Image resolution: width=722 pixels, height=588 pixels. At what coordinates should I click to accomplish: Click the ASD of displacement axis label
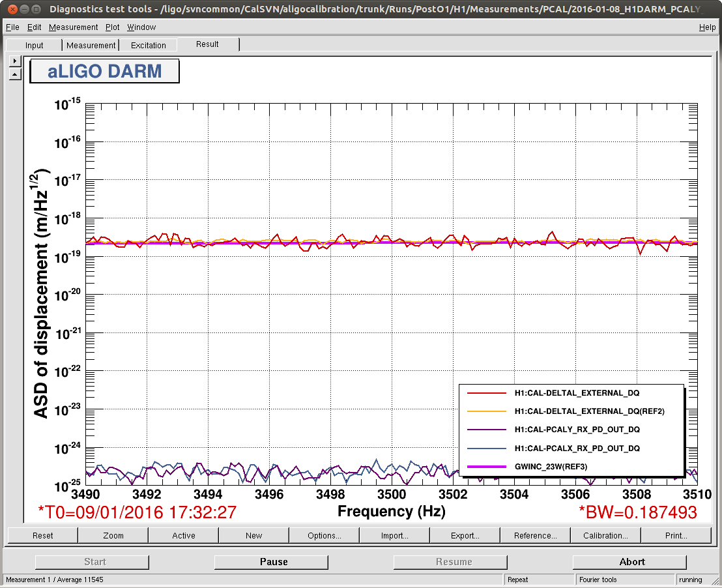coord(40,293)
